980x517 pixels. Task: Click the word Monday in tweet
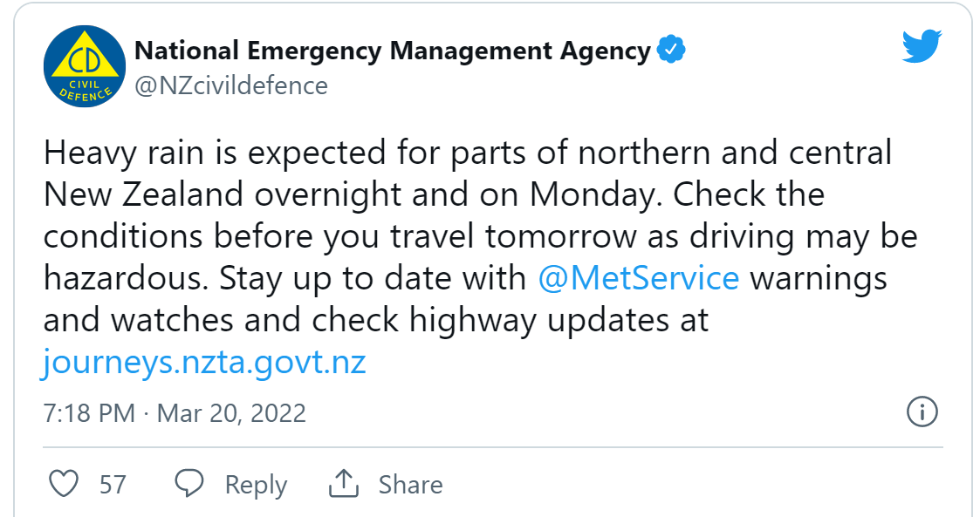tap(596, 194)
